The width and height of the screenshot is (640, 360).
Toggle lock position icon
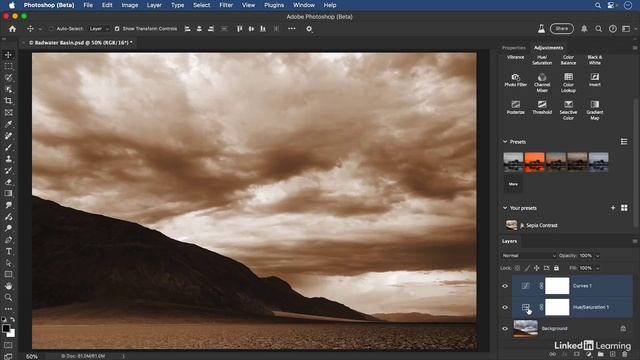pos(536,268)
